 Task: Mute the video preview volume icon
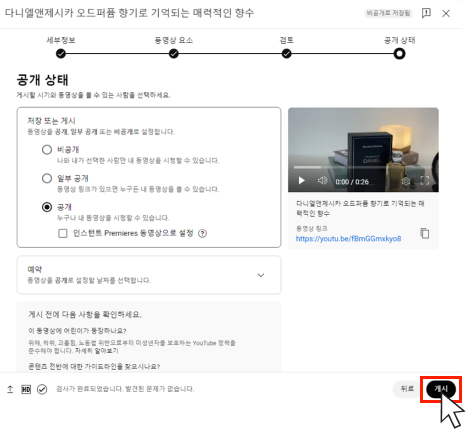click(322, 181)
